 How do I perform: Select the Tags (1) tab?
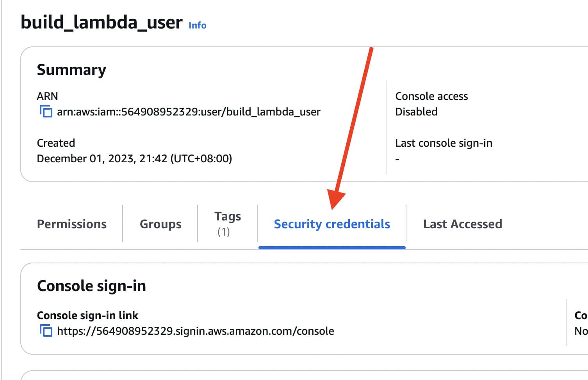click(x=228, y=224)
